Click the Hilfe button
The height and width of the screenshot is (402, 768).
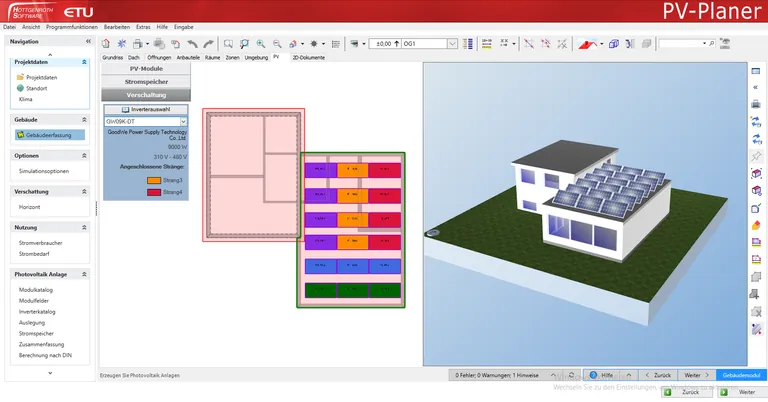(x=603, y=374)
